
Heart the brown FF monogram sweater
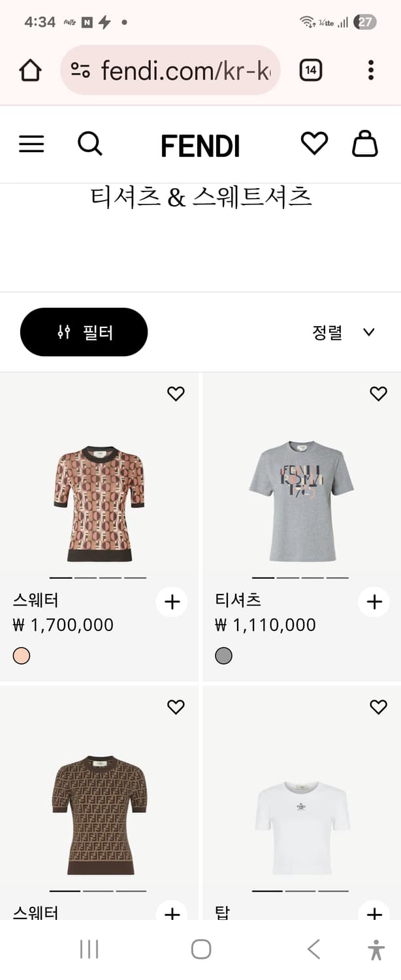pos(175,707)
